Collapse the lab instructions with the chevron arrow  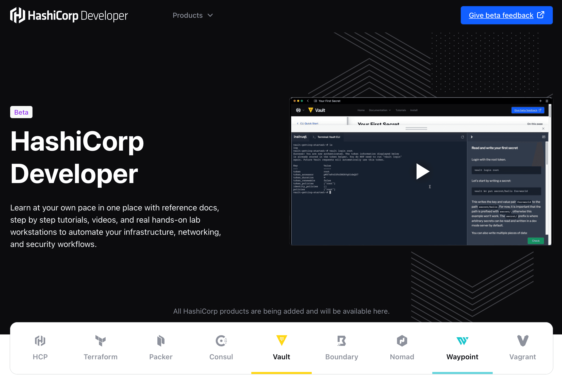point(472,137)
